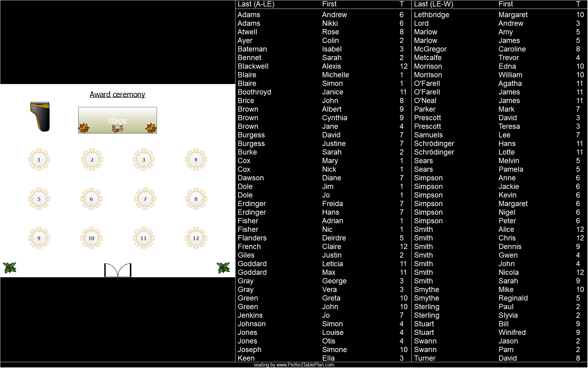Click the lectern book icon on stage
Screen dimensions: 588x368
click(117, 128)
